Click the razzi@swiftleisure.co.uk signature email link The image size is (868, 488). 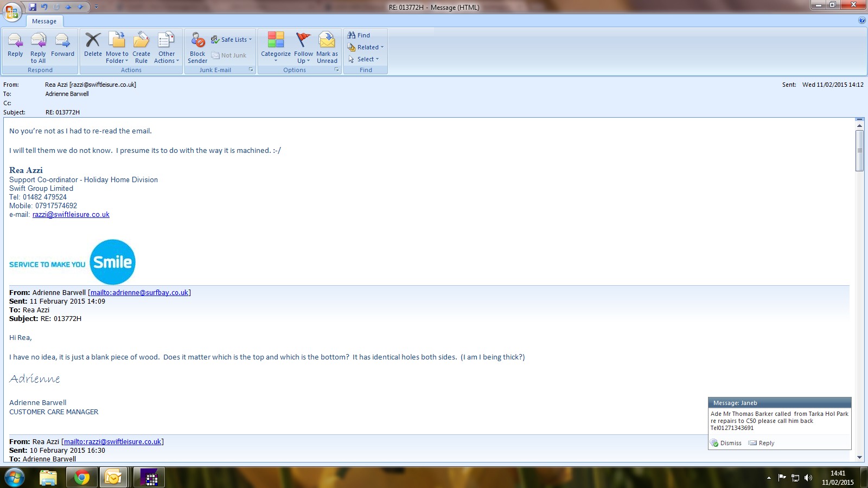click(71, 215)
